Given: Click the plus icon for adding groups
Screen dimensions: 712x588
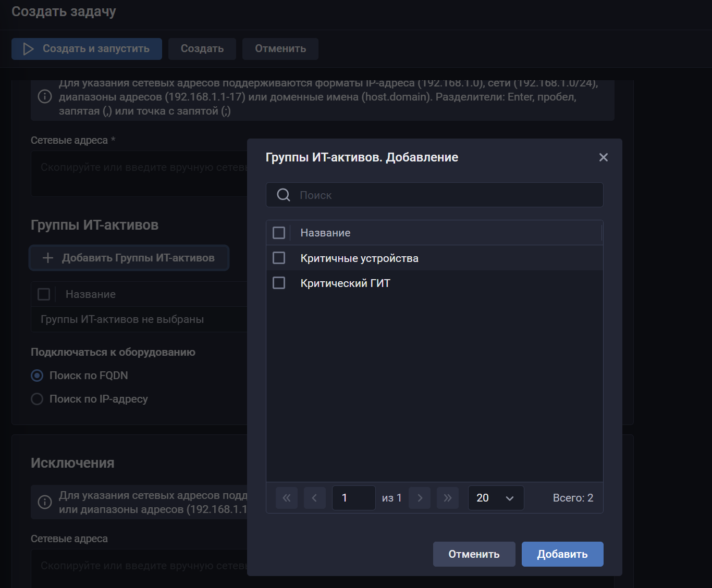Looking at the screenshot, I should (x=48, y=258).
